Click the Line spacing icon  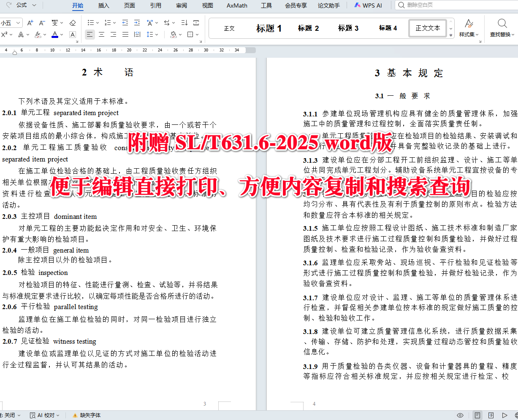150,35
